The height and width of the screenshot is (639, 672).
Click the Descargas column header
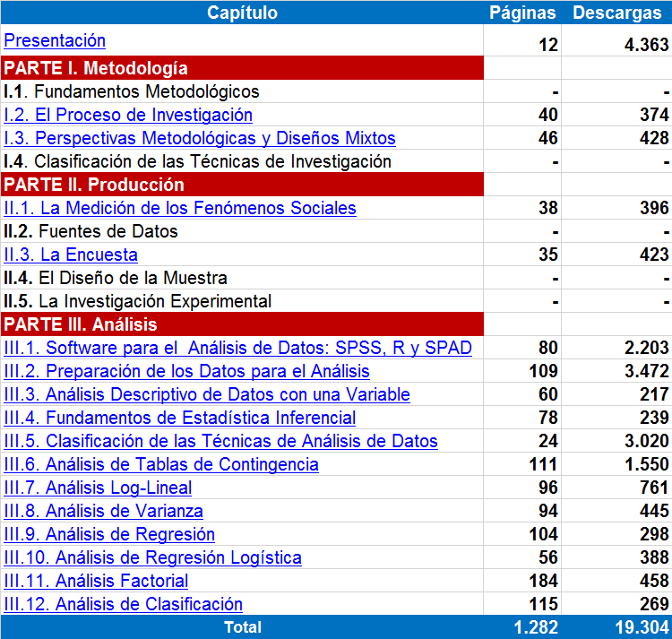[x=616, y=13]
